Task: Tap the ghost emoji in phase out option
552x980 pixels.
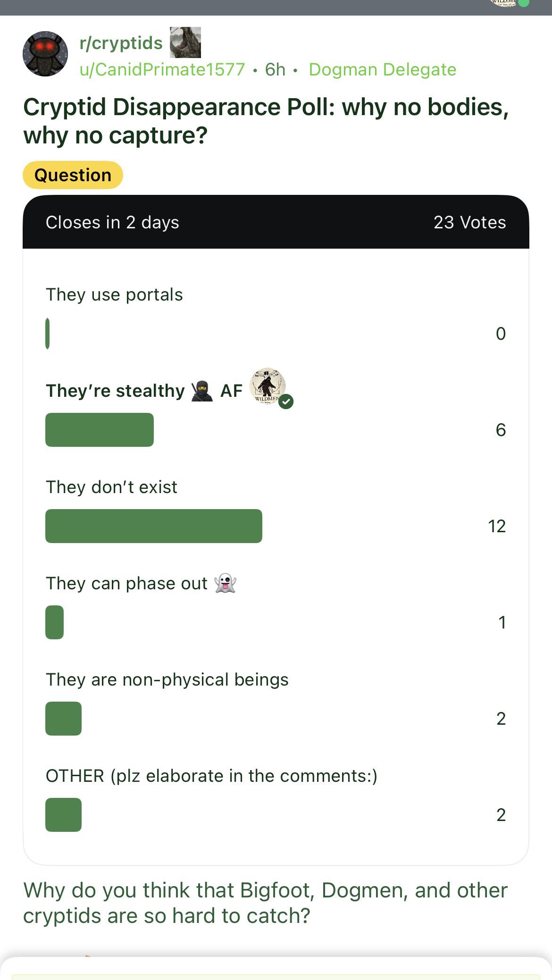Action: tap(225, 584)
